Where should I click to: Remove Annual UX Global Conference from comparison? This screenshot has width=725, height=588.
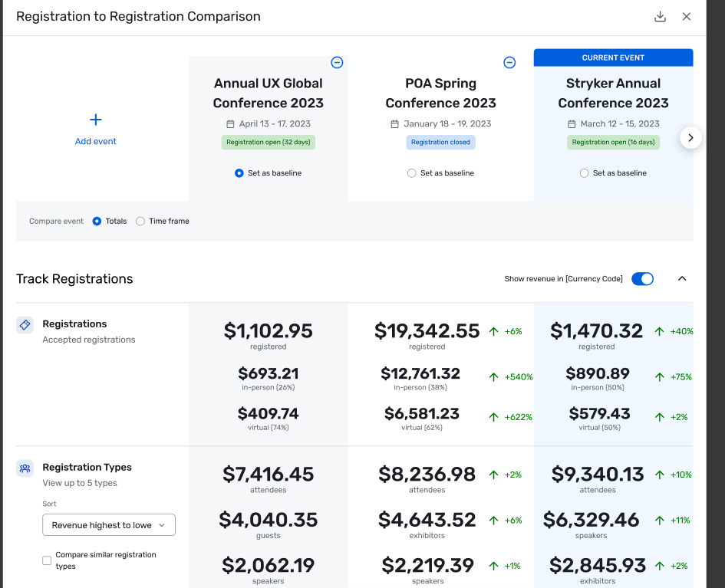click(x=337, y=62)
